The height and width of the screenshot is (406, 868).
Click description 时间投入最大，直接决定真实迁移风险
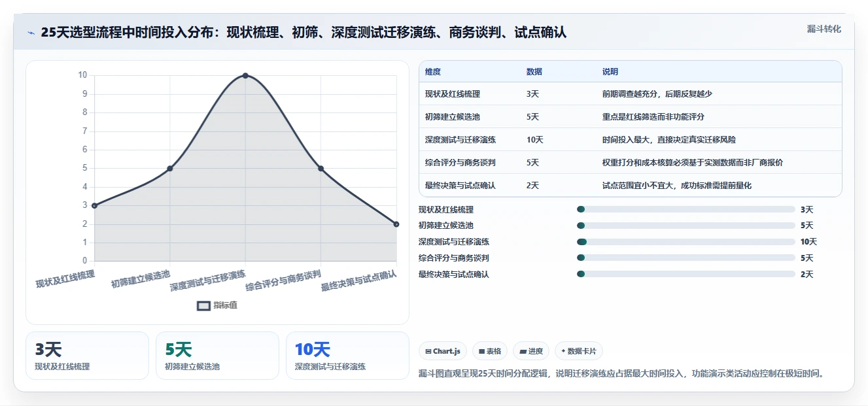coord(669,140)
